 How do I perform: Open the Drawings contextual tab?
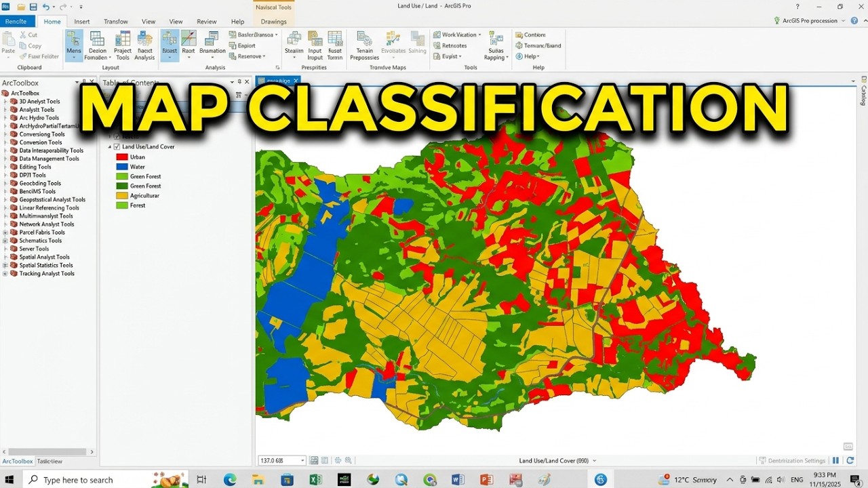274,22
